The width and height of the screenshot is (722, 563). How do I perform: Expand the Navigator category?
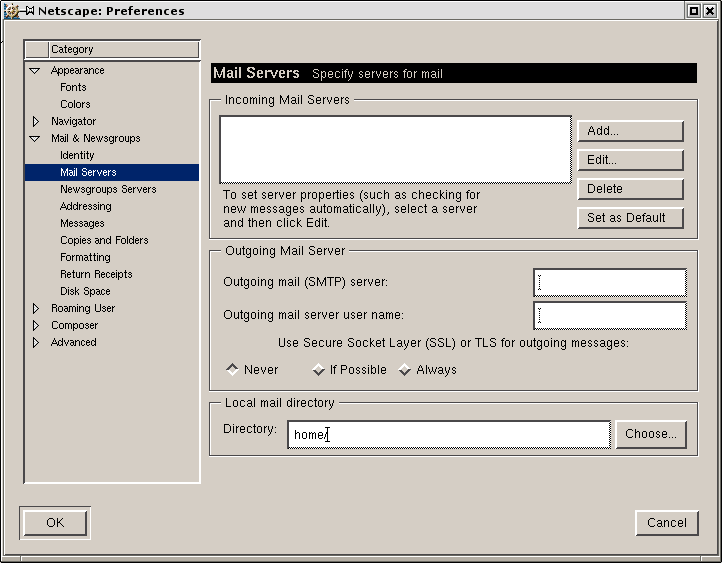coord(35,122)
